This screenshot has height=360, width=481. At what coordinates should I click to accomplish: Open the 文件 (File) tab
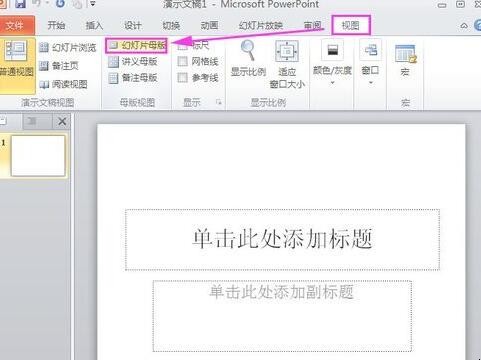coord(16,25)
